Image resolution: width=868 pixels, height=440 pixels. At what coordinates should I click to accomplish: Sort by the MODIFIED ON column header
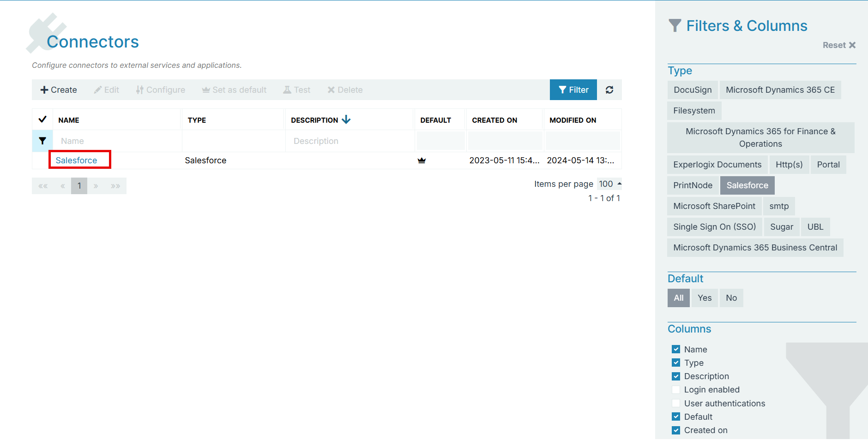[x=573, y=120]
